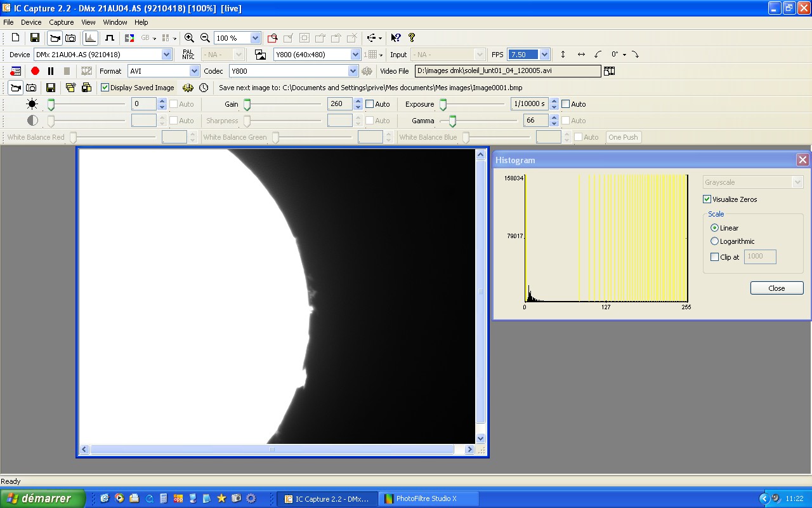This screenshot has height=508, width=812.
Task: Open the File menu
Action: coord(8,22)
